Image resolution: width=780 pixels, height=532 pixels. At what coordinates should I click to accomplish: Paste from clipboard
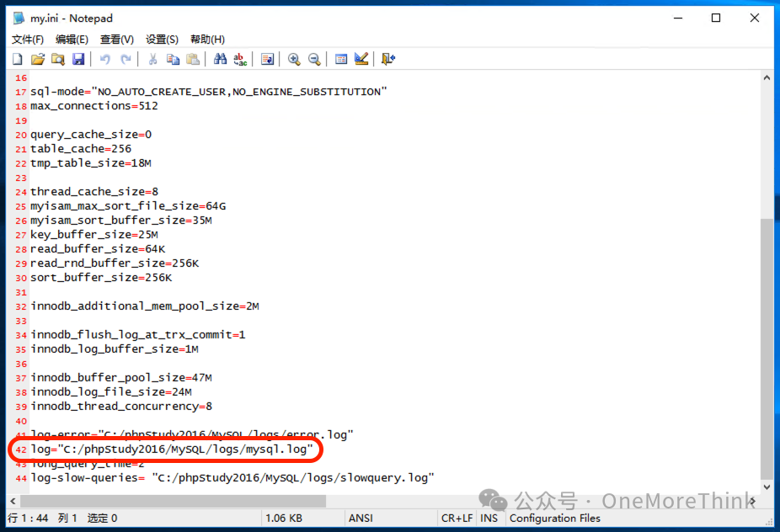coord(193,59)
